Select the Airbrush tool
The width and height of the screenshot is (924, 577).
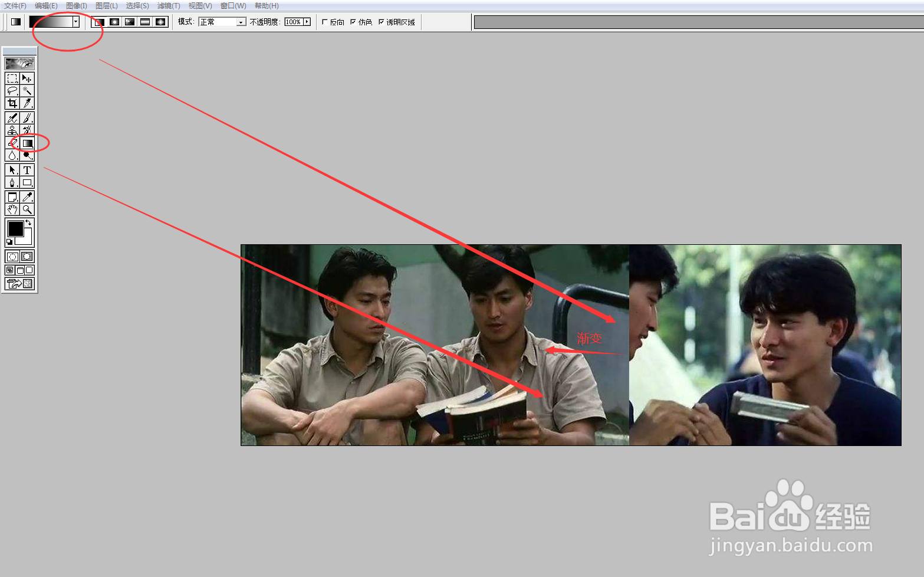12,118
